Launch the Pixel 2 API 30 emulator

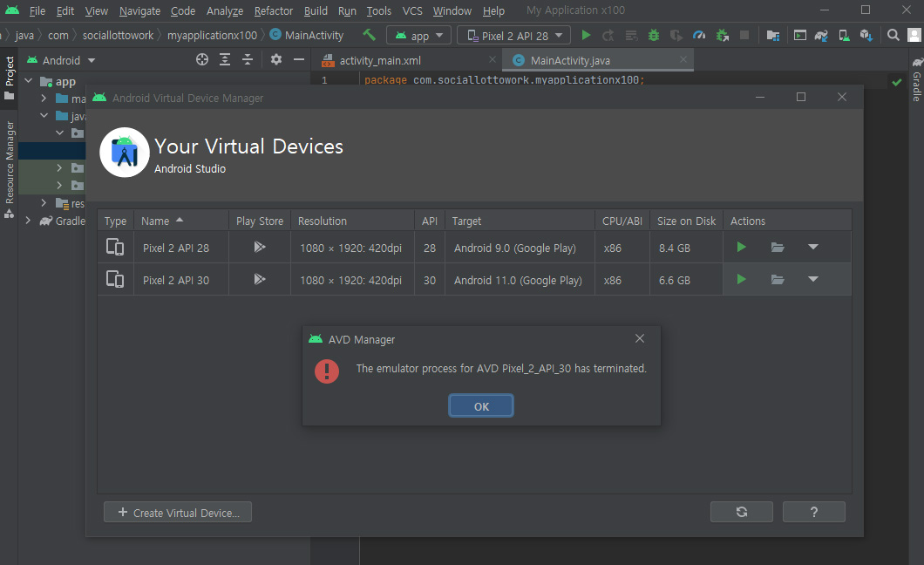(741, 279)
